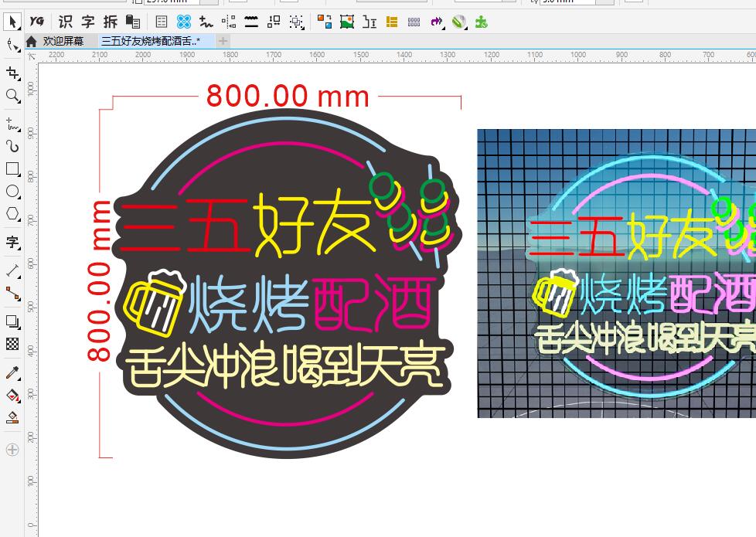Open quick customize plus button in toolbox
The width and height of the screenshot is (756, 537).
(x=12, y=449)
